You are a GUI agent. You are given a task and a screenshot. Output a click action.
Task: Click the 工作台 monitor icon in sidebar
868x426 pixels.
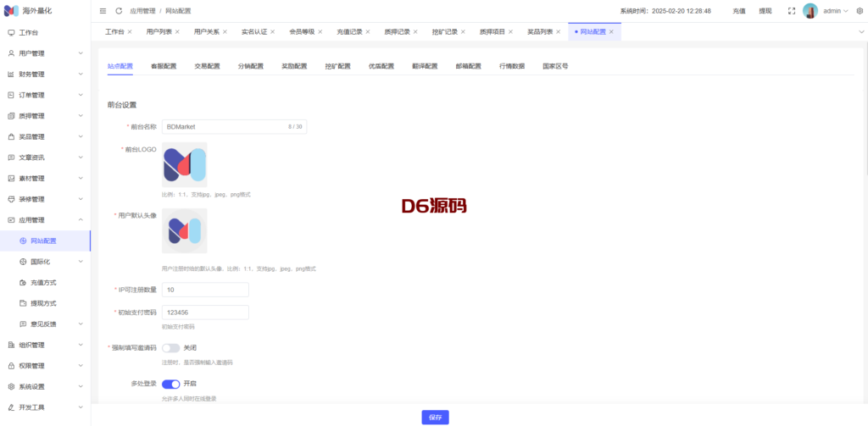coord(11,33)
